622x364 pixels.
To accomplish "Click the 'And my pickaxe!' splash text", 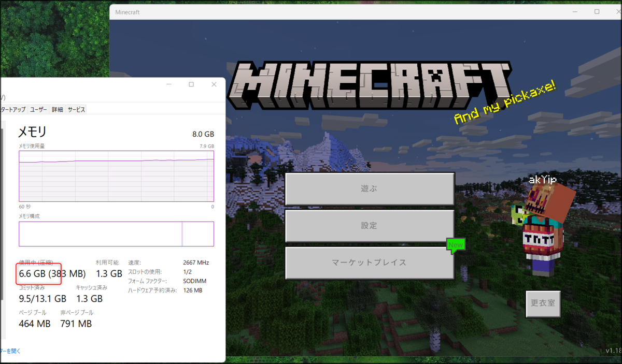I will (505, 102).
